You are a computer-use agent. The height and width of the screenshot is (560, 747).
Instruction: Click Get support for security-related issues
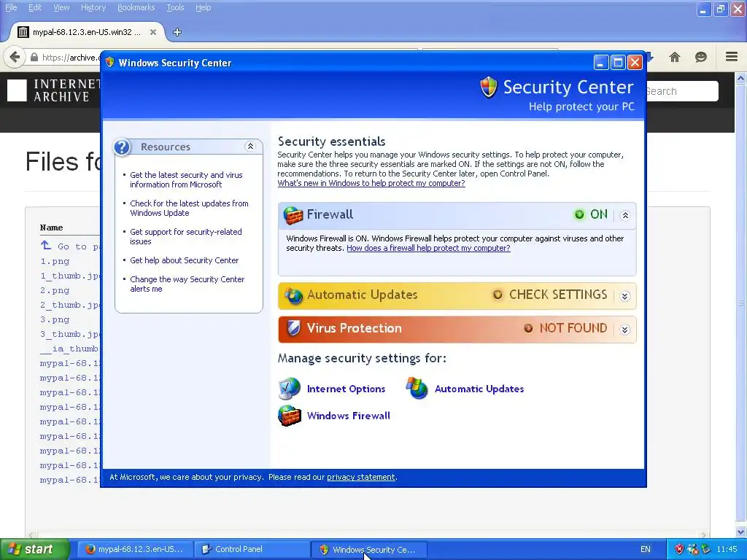[186, 237]
